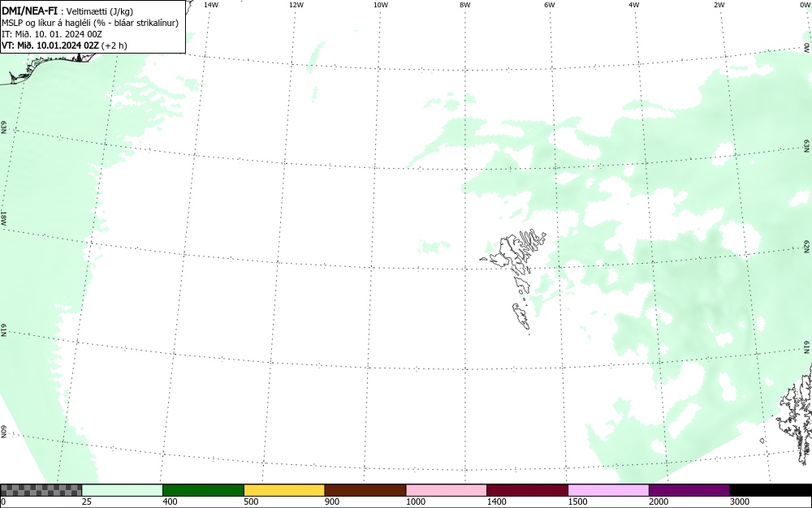Click the Shetland coastline outline at right edge
Image resolution: width=812 pixels, height=508 pixels.
click(x=797, y=414)
